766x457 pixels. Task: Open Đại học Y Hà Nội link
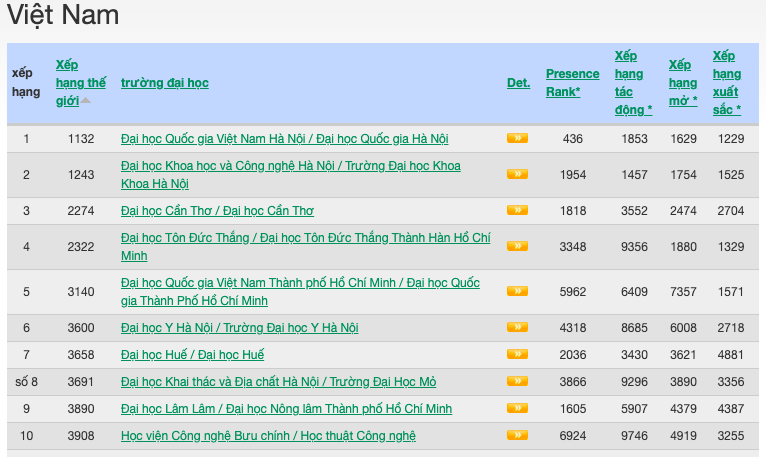(239, 327)
